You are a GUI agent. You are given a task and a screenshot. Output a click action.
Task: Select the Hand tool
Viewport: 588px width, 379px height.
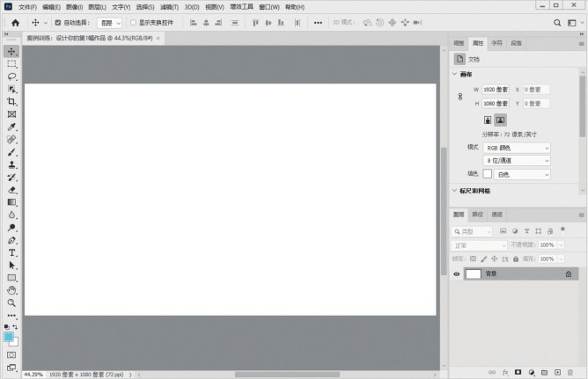[11, 290]
